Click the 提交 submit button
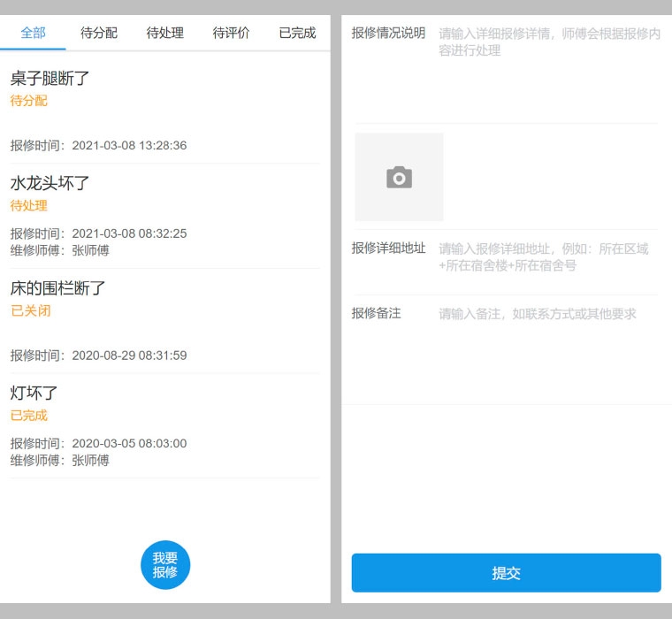The height and width of the screenshot is (619, 672). click(x=506, y=573)
